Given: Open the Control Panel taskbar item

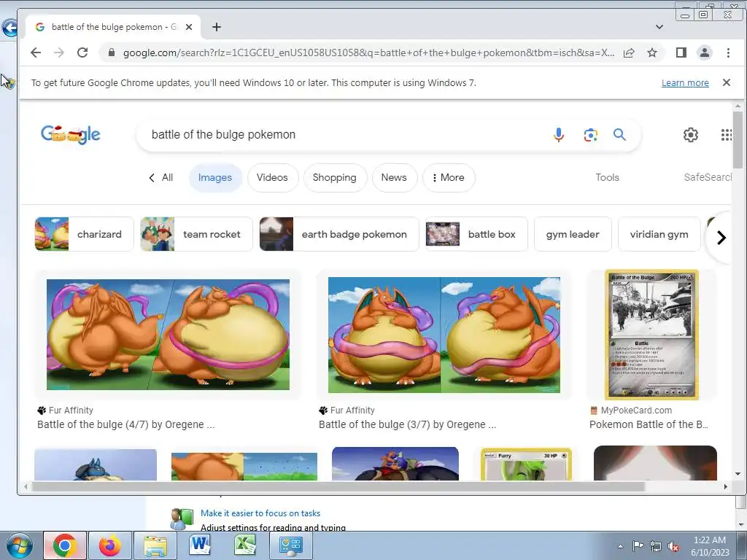Looking at the screenshot, I should click(290, 545).
